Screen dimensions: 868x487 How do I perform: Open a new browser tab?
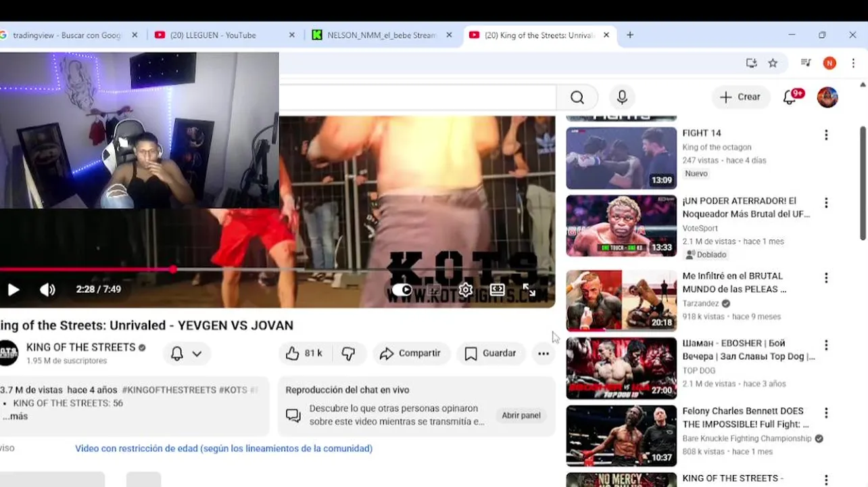pos(630,35)
